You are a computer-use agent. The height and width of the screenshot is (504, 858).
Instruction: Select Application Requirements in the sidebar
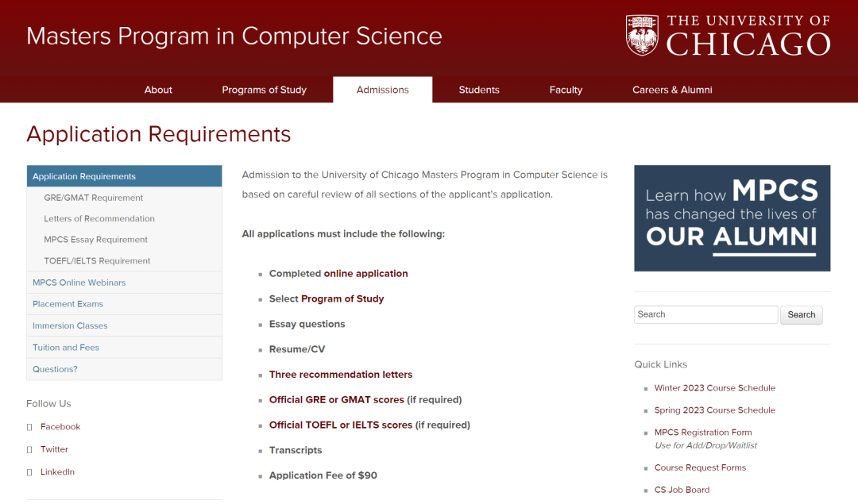tap(124, 176)
